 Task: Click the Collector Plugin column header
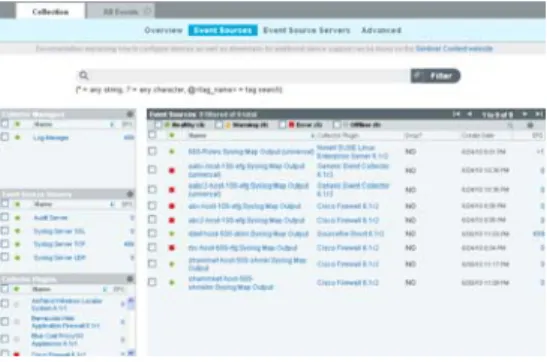point(338,136)
